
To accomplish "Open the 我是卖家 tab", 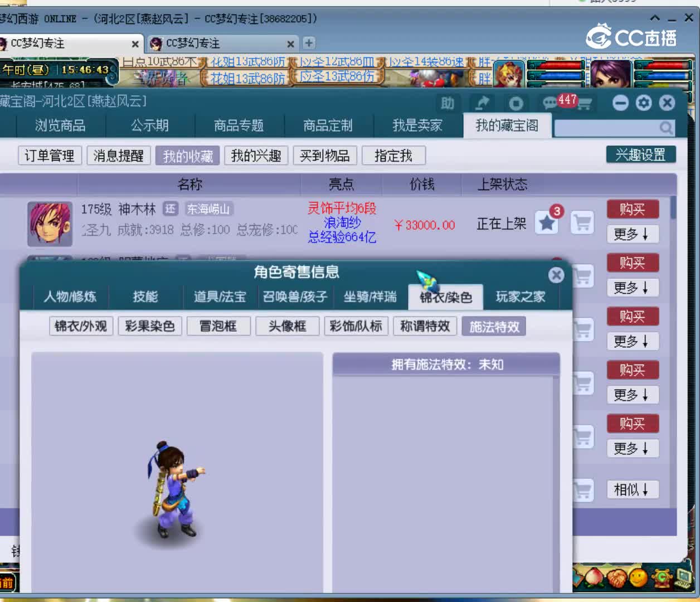I will [x=417, y=126].
